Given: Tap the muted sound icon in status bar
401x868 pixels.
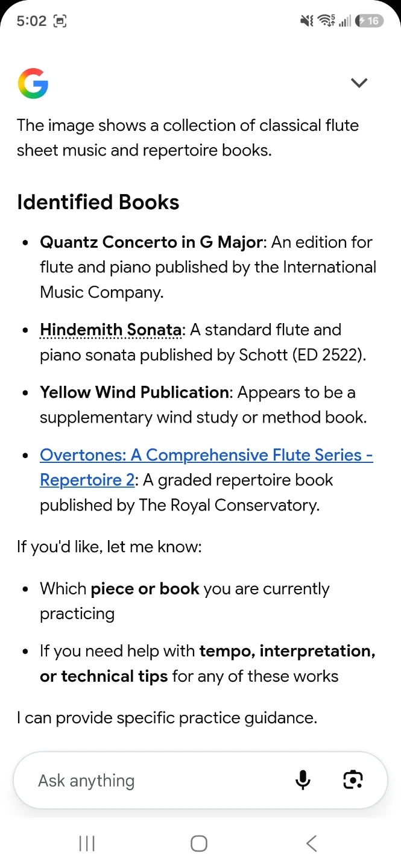Looking at the screenshot, I should 306,21.
